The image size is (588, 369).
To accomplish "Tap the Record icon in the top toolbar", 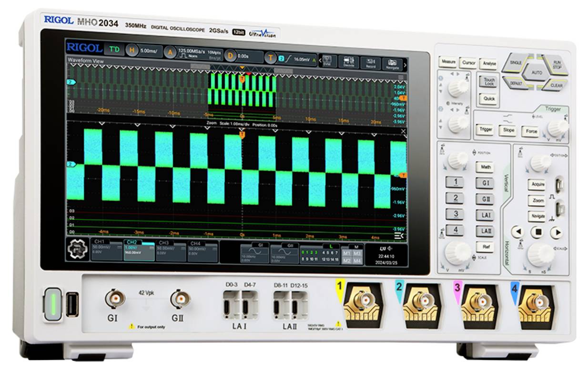I will click(371, 61).
